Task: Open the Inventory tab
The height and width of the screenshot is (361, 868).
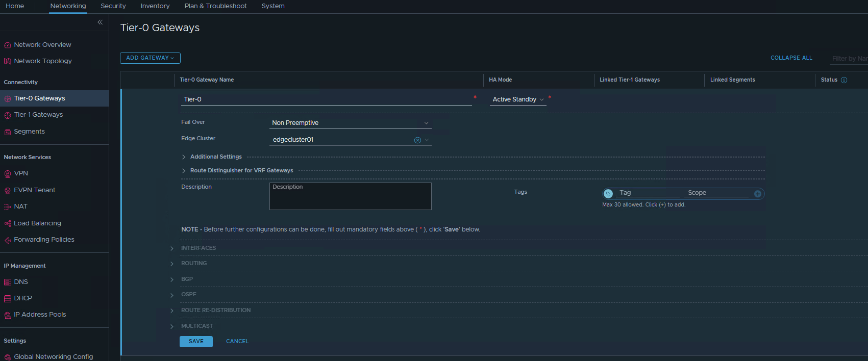Action: 155,6
